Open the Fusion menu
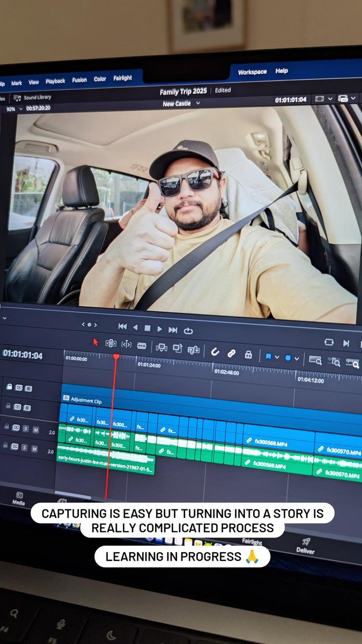 [x=79, y=80]
